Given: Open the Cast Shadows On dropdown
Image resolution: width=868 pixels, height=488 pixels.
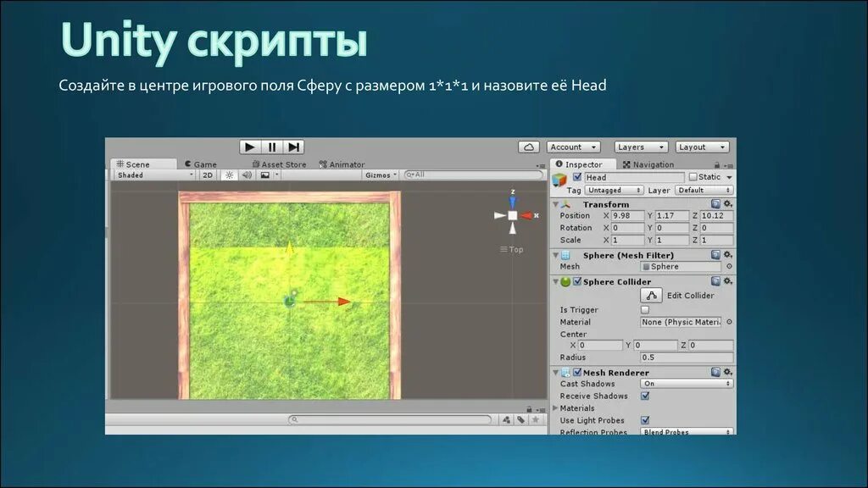Looking at the screenshot, I should click(687, 384).
